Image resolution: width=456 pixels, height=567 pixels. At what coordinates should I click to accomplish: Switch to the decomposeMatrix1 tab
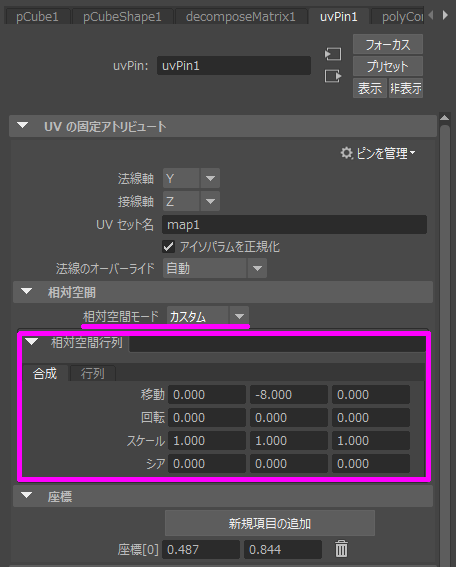pos(240,17)
